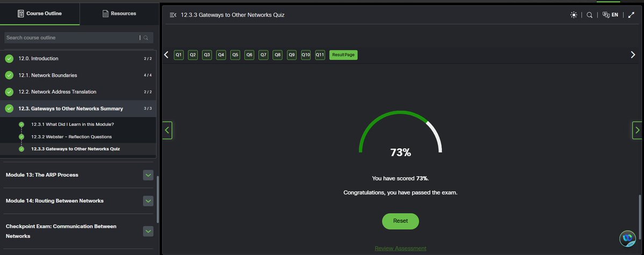The image size is (644, 255).
Task: Click the checkmark beside 12.2. Network Address Translation
Action: tap(9, 91)
